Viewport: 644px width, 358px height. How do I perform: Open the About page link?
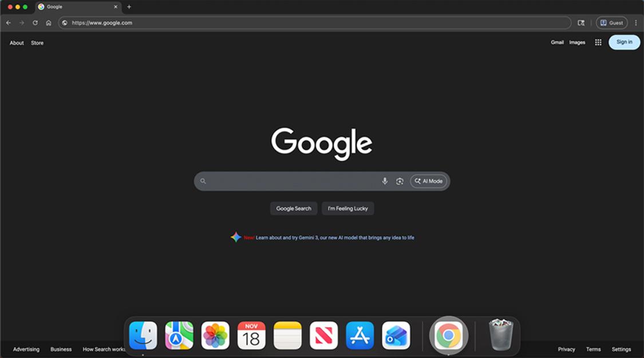(x=16, y=42)
